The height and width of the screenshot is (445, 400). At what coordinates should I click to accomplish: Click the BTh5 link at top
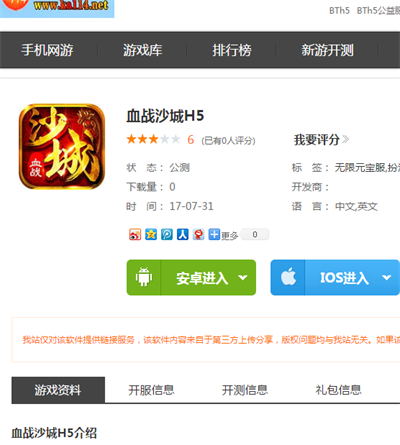point(339,11)
